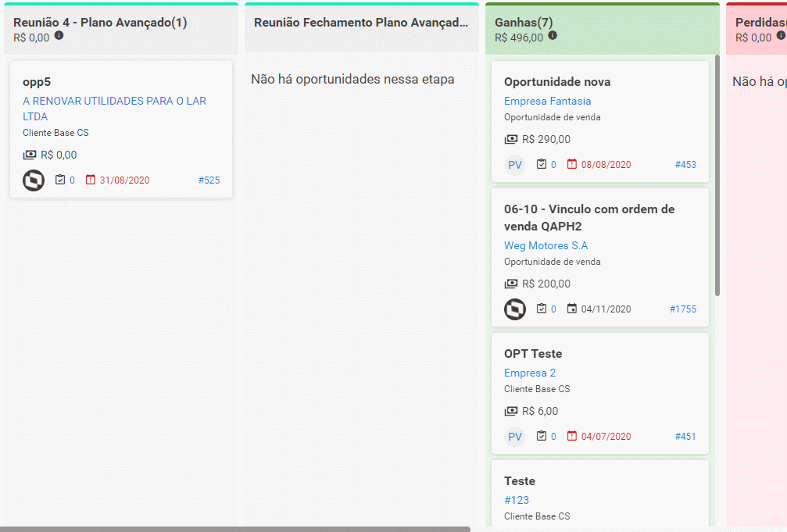Open the Empresa 2 company link
The image size is (787, 532).
(530, 373)
